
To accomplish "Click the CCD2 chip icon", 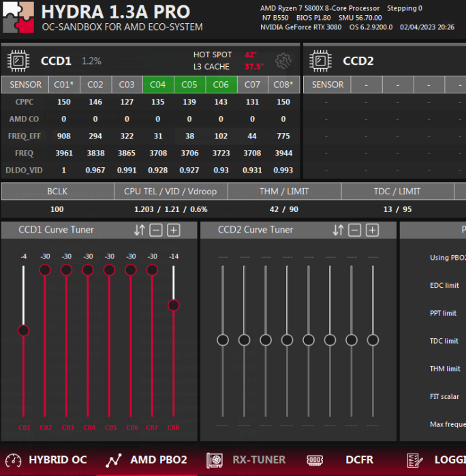I will [320, 61].
